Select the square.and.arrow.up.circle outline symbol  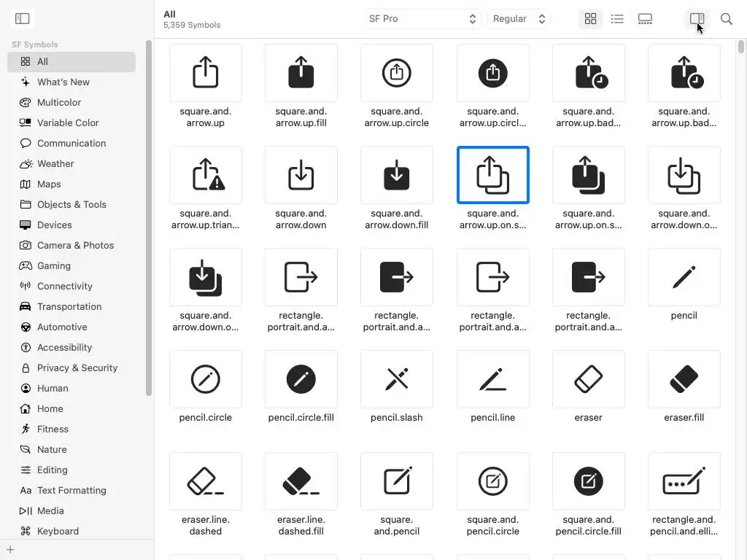click(x=397, y=73)
